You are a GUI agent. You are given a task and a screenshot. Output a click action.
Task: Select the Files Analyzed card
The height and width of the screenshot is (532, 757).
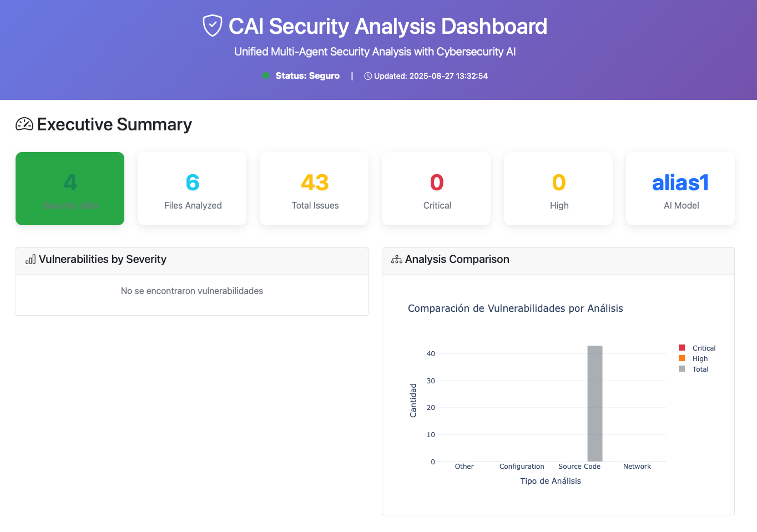point(192,188)
